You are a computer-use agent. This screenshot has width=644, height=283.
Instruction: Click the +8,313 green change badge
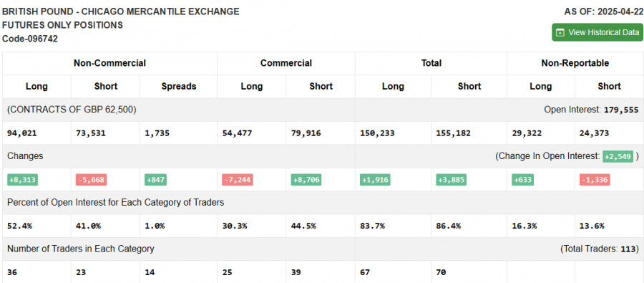click(23, 180)
